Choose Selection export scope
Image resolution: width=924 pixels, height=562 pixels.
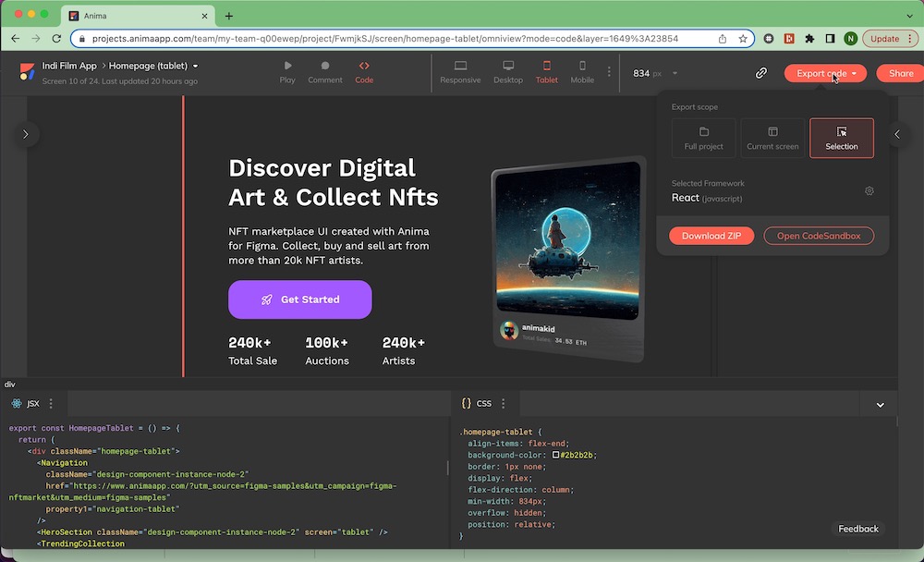[x=842, y=138]
